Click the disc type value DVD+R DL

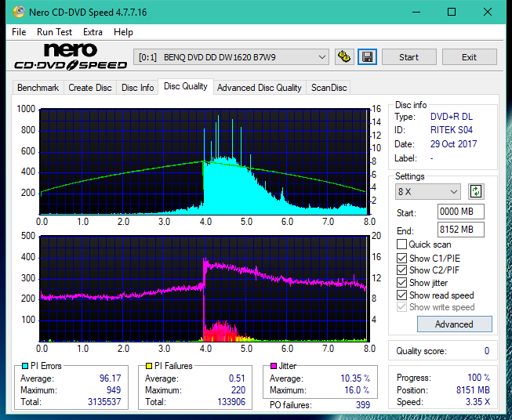[x=452, y=117]
